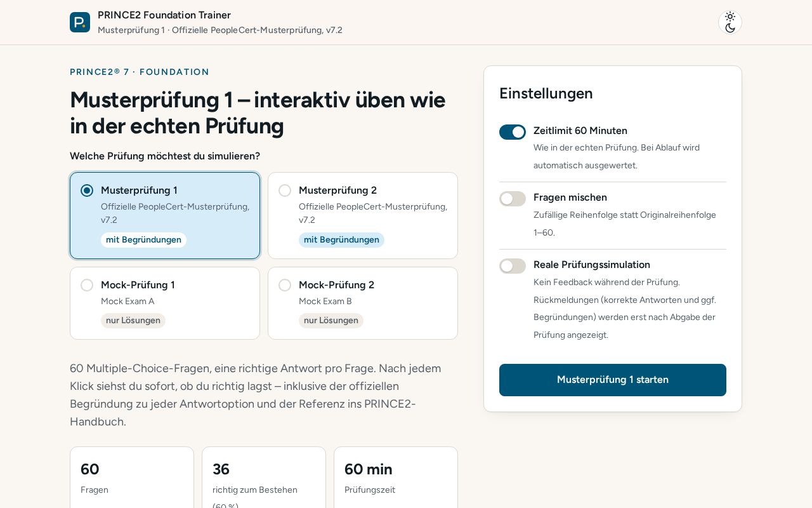
Task: Click the 'PRINCE2® 7 · FOUNDATION' overline text
Action: pyautogui.click(x=140, y=72)
